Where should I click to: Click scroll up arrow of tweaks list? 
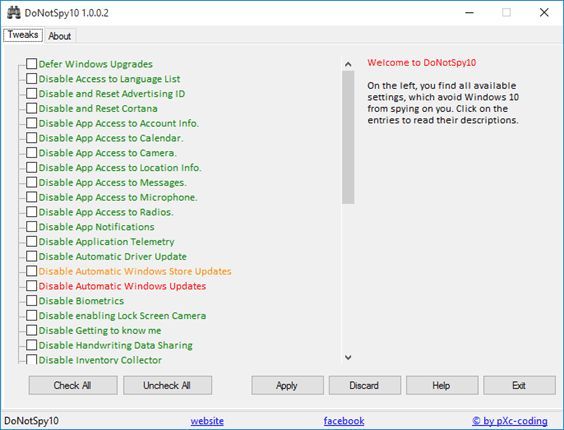[348, 64]
